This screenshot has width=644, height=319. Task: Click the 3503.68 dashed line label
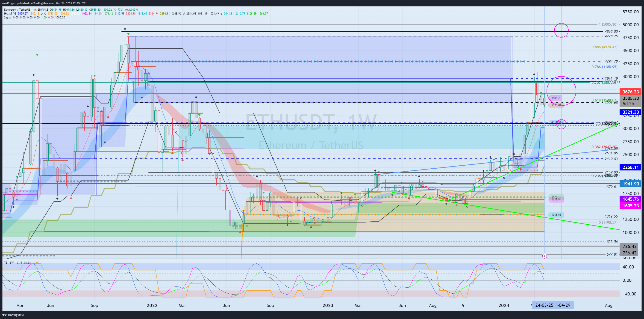(x=611, y=103)
